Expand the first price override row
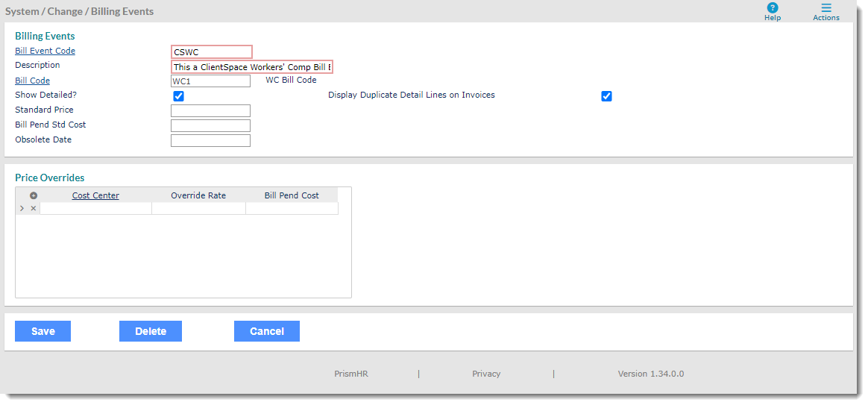Screen dimensions: 868x405 (22, 209)
